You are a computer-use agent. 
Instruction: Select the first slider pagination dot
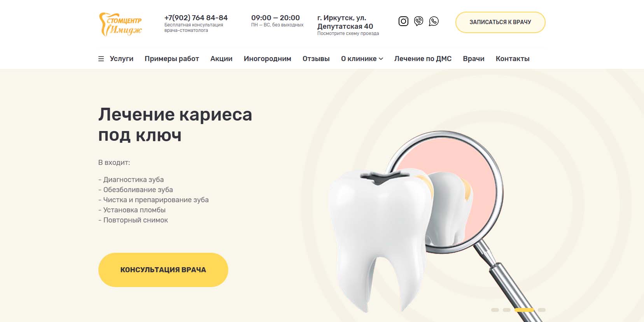(x=495, y=310)
